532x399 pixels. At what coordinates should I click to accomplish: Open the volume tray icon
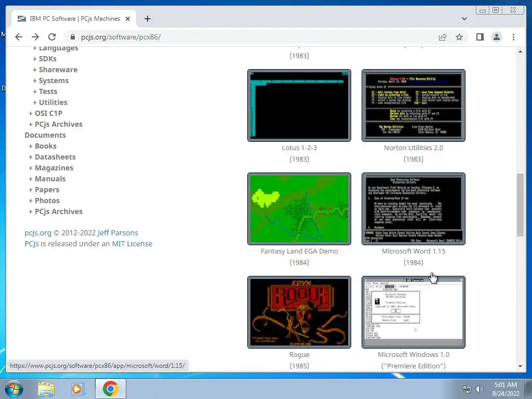[480, 389]
